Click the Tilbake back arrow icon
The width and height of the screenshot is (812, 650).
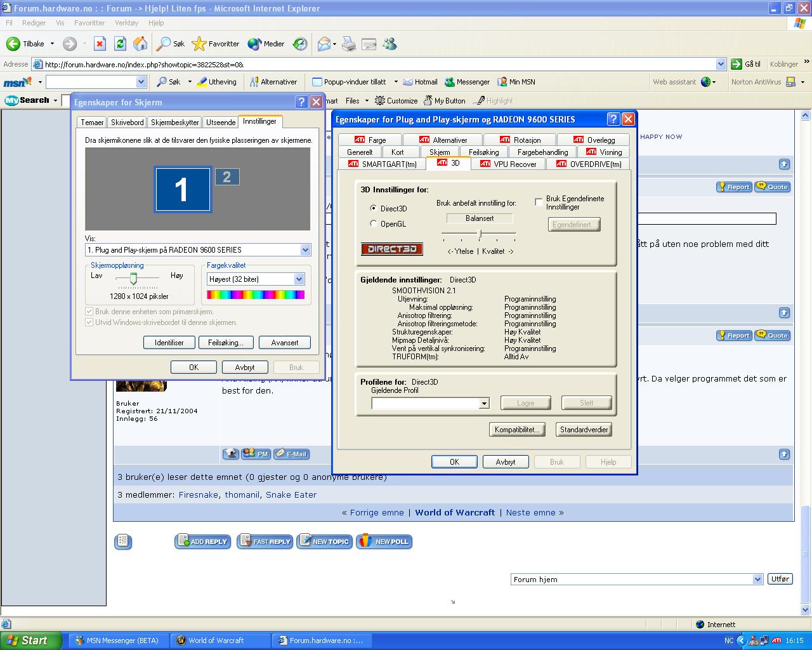coord(13,44)
